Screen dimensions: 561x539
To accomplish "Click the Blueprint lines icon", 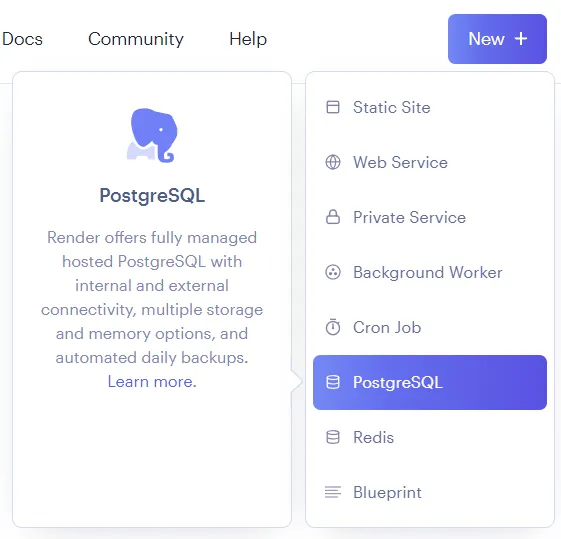I will [x=333, y=492].
